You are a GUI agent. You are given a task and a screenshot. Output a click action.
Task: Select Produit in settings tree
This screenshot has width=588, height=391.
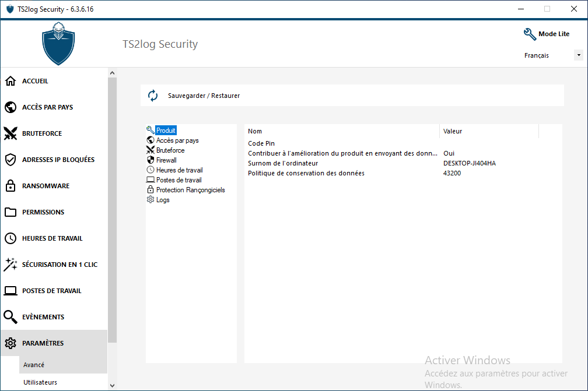166,131
